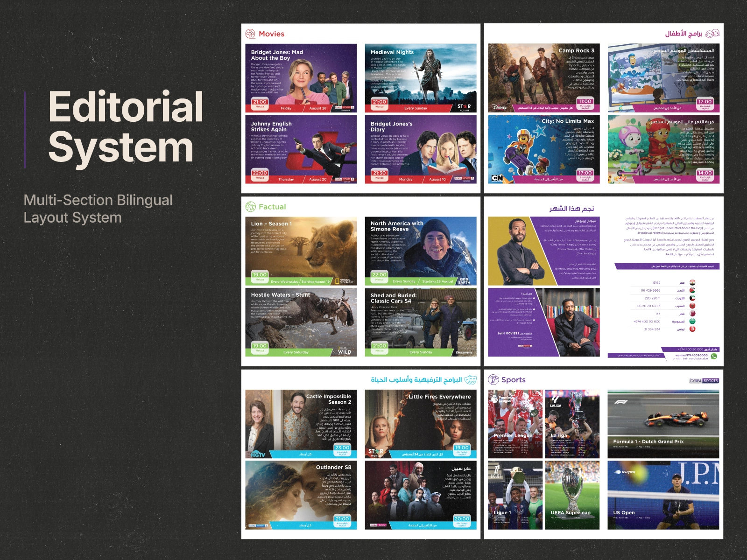Image resolution: width=747 pixels, height=560 pixels.
Task: Click the 11:00 time badge on Camp Rock 3
Action: click(x=585, y=103)
